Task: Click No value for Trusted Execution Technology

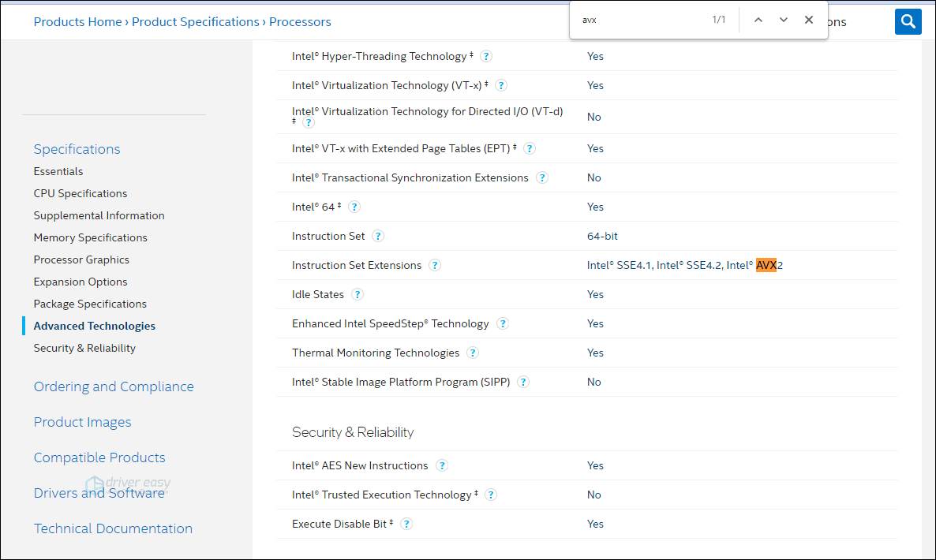Action: point(594,495)
